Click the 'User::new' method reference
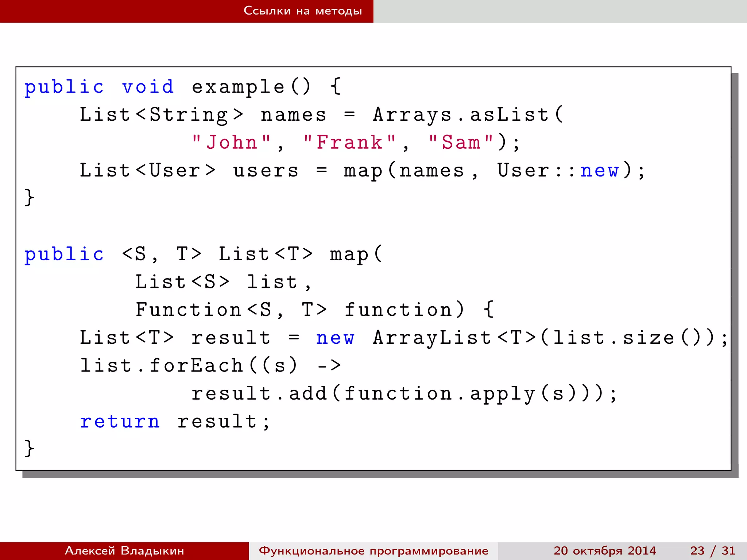This screenshot has width=747, height=560. point(558,171)
